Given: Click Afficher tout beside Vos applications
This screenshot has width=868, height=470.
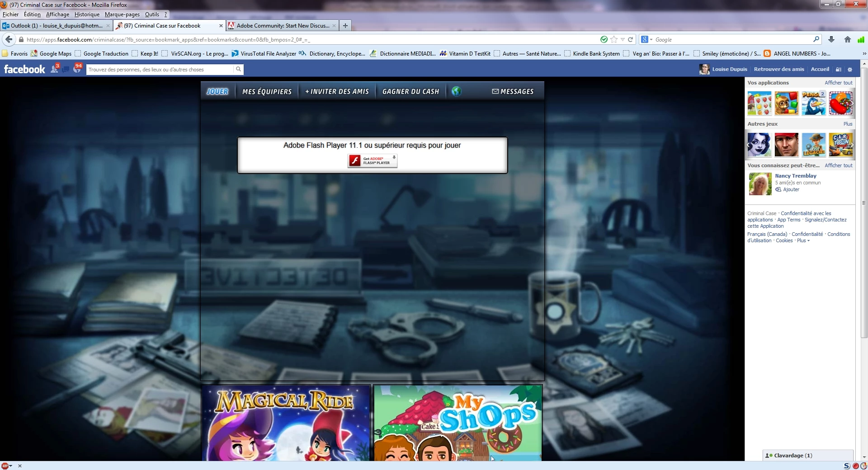Looking at the screenshot, I should (839, 83).
